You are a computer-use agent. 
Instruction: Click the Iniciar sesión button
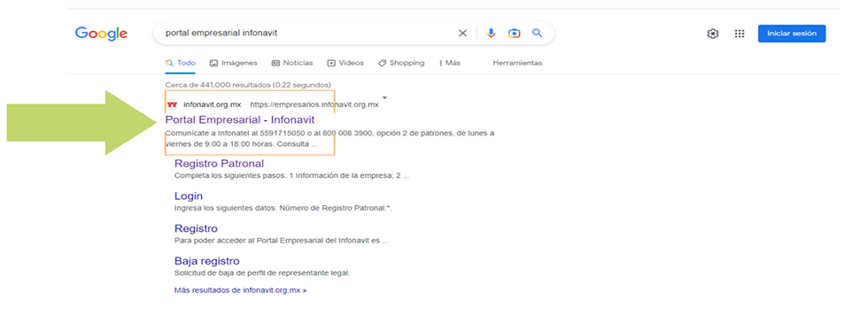(x=792, y=33)
